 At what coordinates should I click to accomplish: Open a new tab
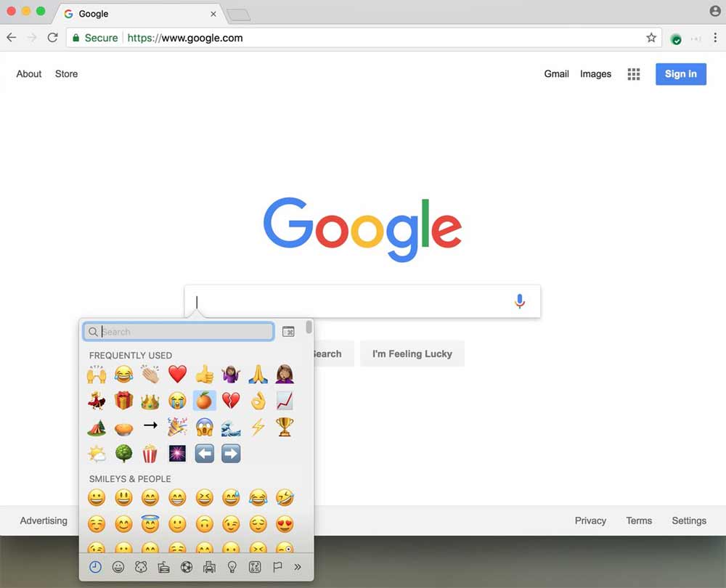click(238, 15)
